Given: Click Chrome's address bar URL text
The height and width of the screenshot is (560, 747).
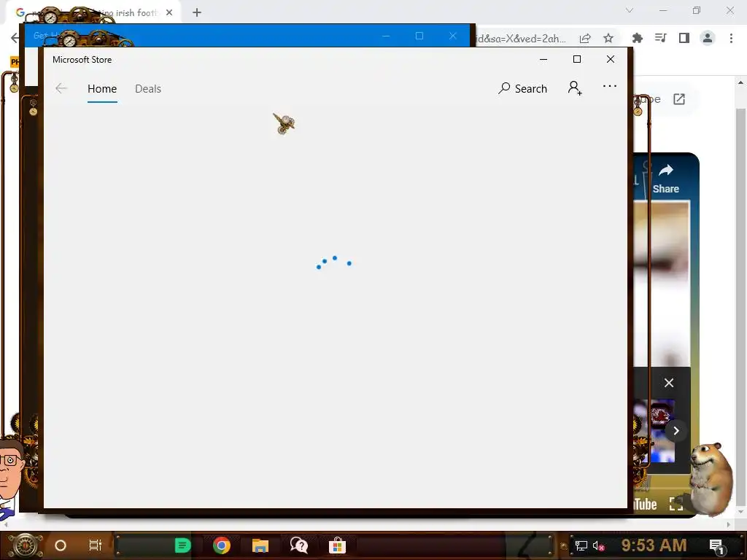Looking at the screenshot, I should pos(521,39).
